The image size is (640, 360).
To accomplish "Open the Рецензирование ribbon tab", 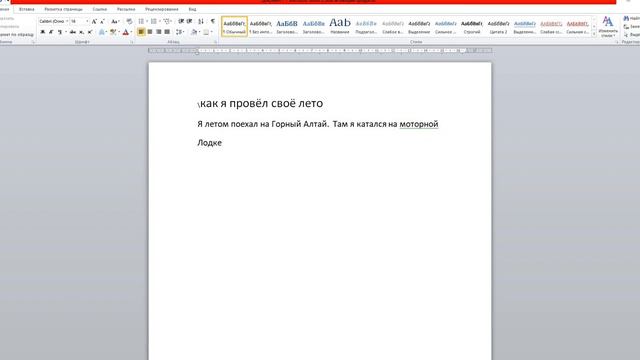I will 162,9.
